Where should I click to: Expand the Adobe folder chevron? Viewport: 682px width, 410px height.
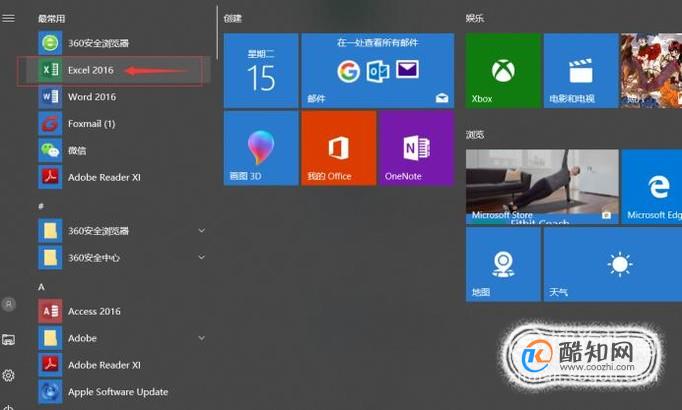(201, 338)
